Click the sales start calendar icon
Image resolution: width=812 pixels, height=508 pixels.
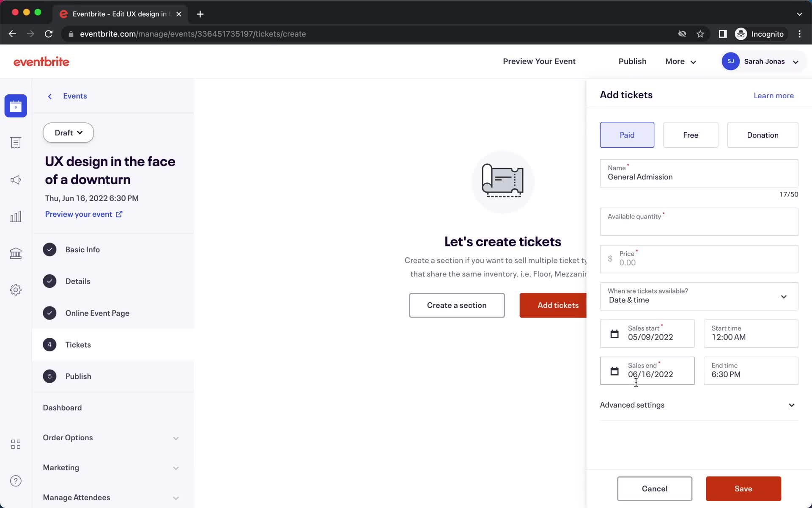click(x=614, y=333)
